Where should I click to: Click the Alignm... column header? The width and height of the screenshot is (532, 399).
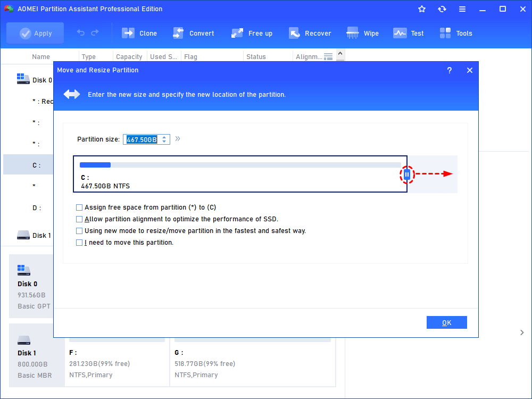(x=309, y=57)
